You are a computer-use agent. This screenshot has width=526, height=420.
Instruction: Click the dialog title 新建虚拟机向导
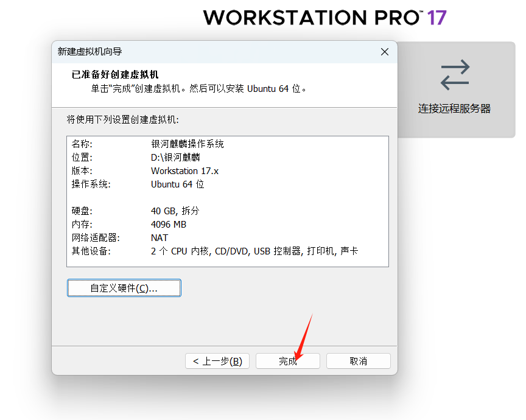[x=89, y=52]
